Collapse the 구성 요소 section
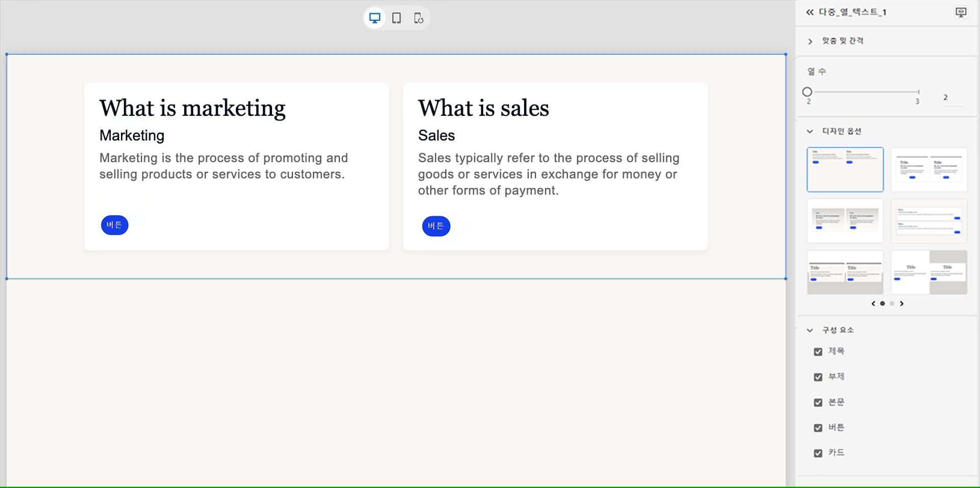The width and height of the screenshot is (980, 488). [x=810, y=330]
